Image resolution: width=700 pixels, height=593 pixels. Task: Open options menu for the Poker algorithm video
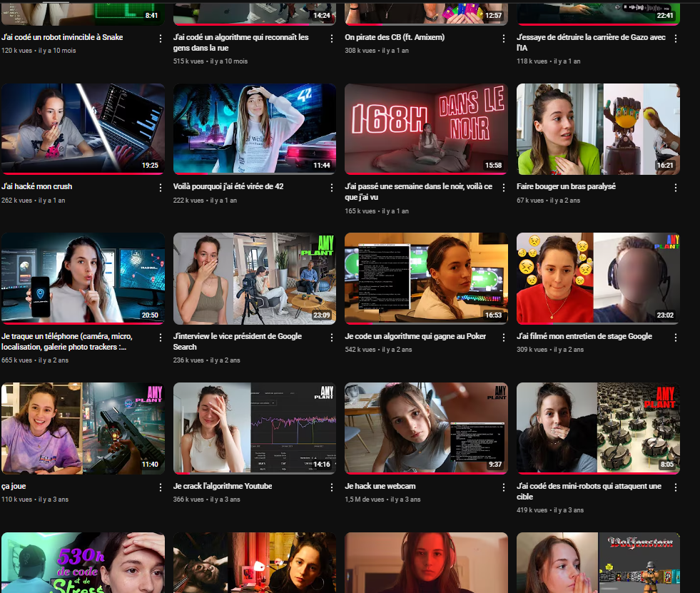pos(504,338)
